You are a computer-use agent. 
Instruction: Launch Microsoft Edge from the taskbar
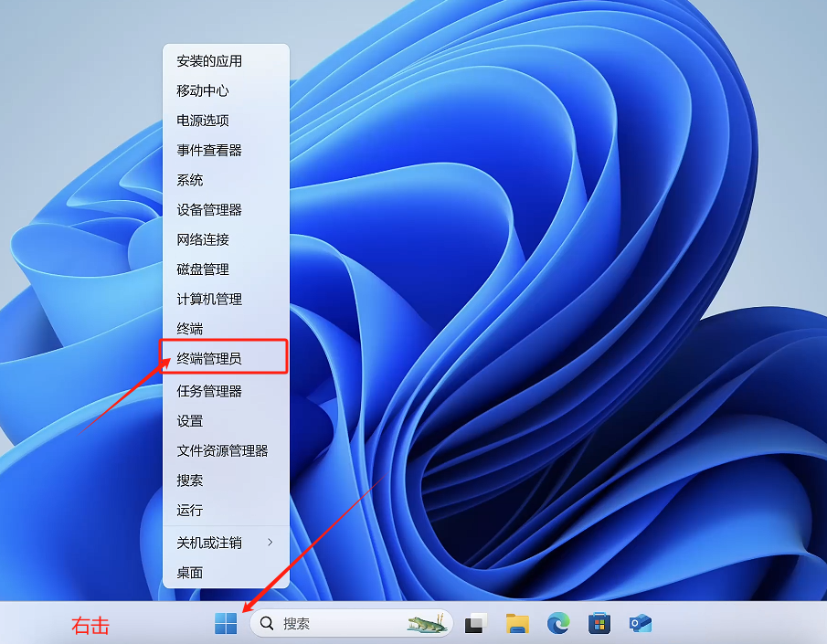[557, 624]
